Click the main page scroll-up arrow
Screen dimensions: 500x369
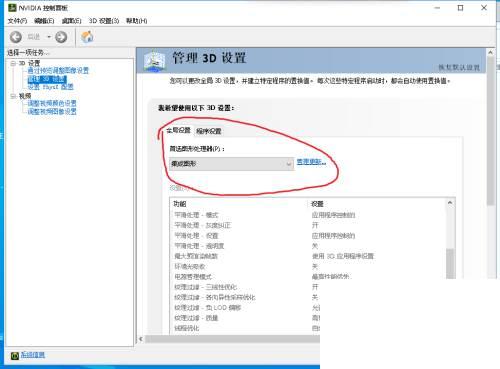click(490, 53)
